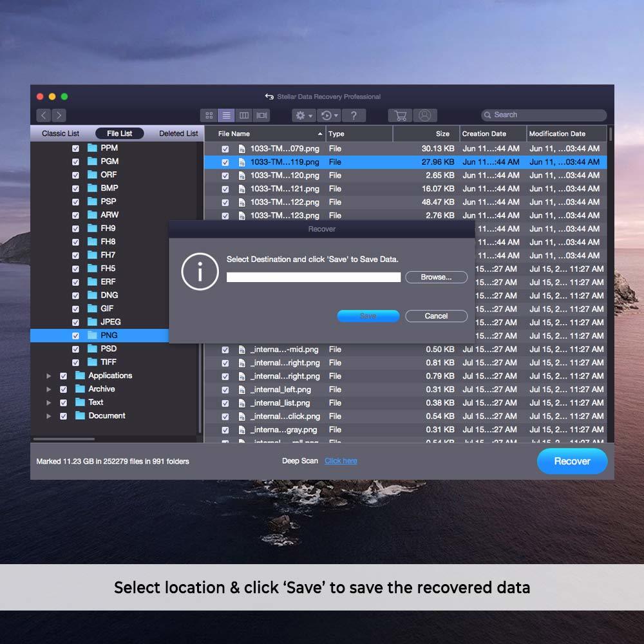Click the back arrow icon beside app title
This screenshot has width=644, height=644.
pyautogui.click(x=269, y=97)
